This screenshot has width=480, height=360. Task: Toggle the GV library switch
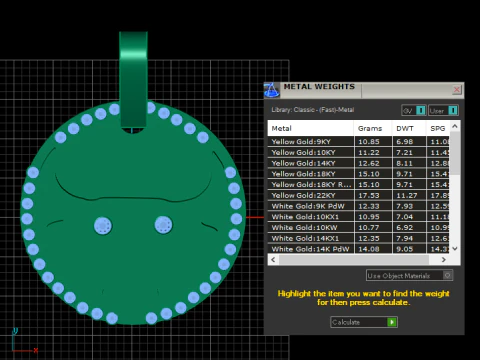click(x=413, y=110)
